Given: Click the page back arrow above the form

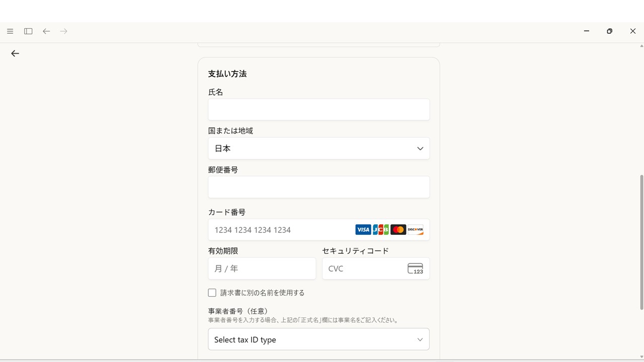Looking at the screenshot, I should [15, 53].
